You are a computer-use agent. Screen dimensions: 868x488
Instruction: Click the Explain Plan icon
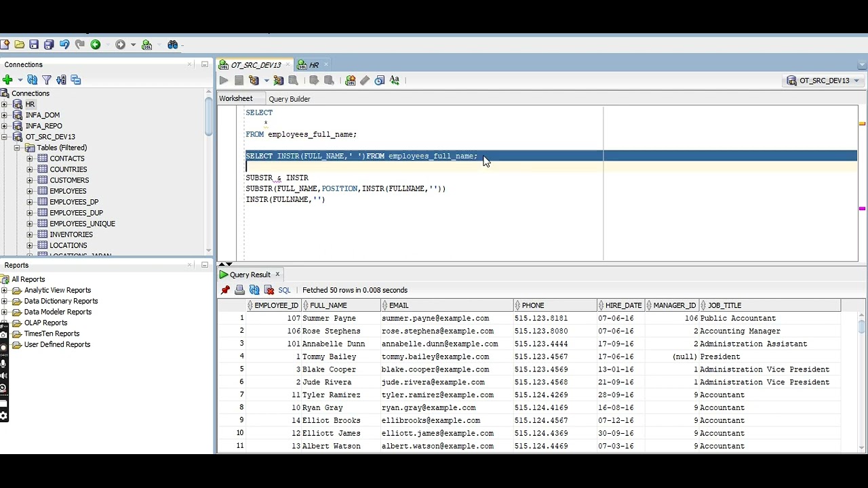pyautogui.click(x=254, y=80)
